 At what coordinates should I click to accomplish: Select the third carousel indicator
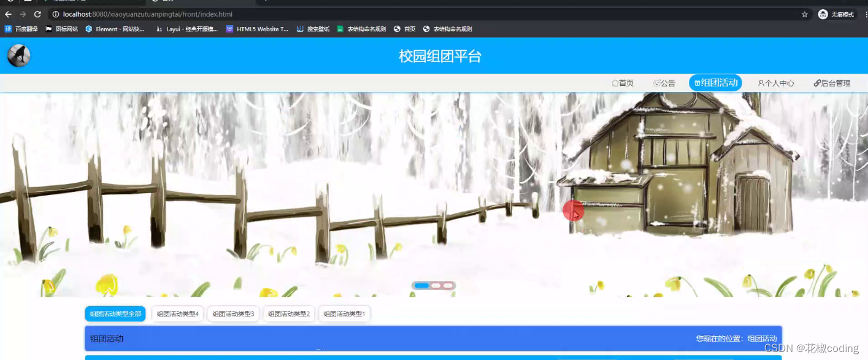point(448,286)
